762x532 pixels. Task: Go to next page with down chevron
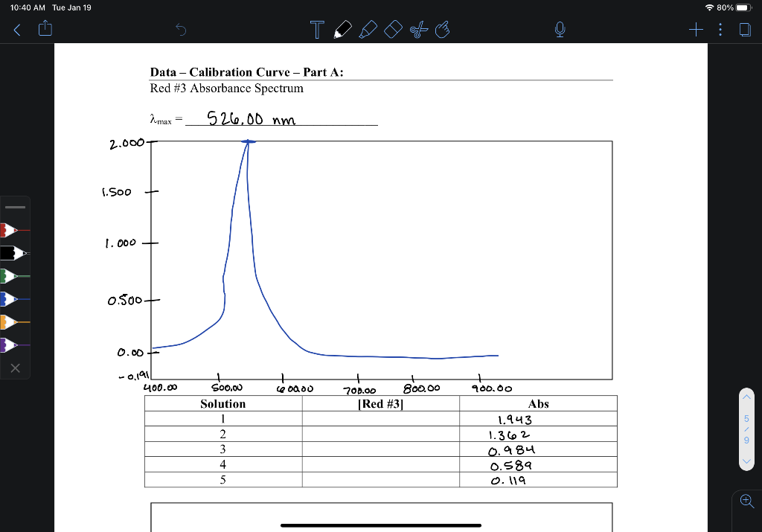pos(746,461)
